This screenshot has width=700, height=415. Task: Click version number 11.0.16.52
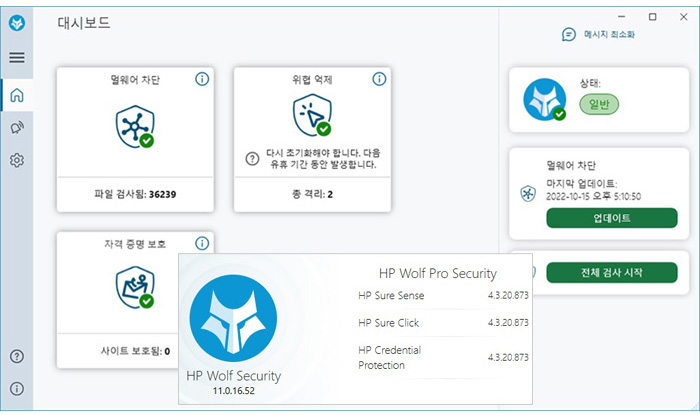(x=233, y=391)
